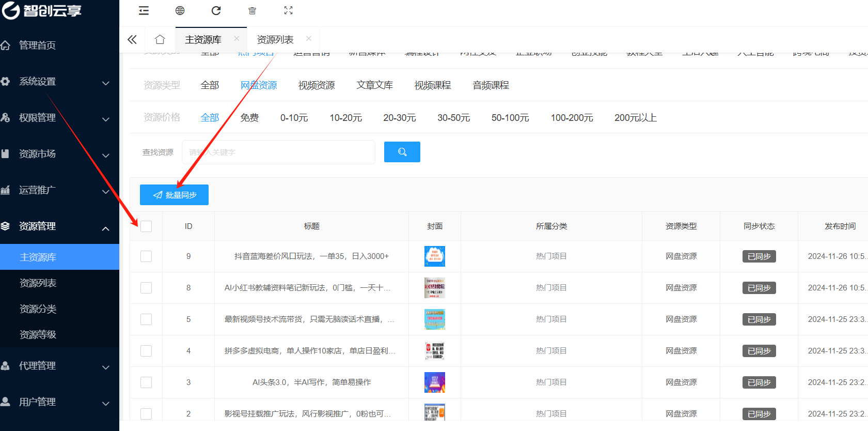The width and height of the screenshot is (868, 431).
Task: Tick the checkbox for row ID 8
Action: click(146, 288)
